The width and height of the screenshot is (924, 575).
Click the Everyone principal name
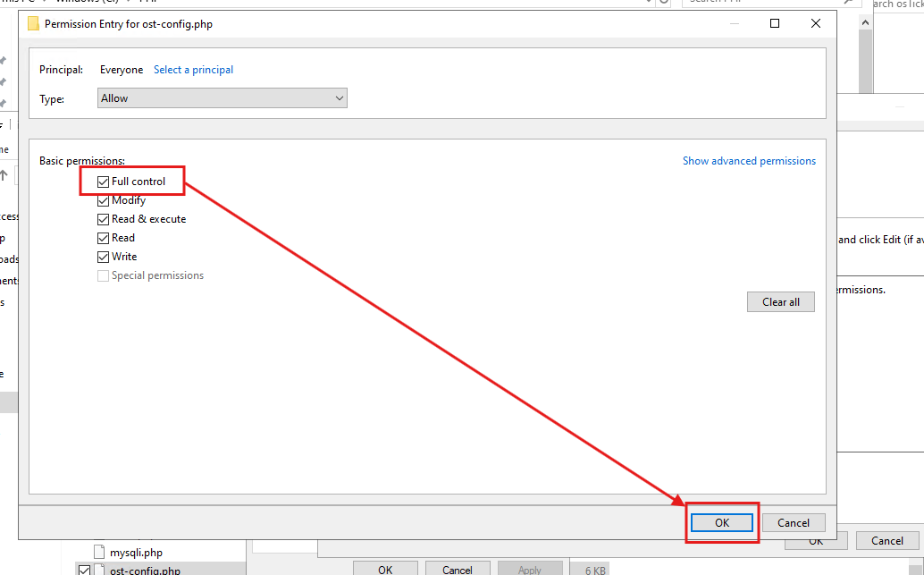(122, 70)
